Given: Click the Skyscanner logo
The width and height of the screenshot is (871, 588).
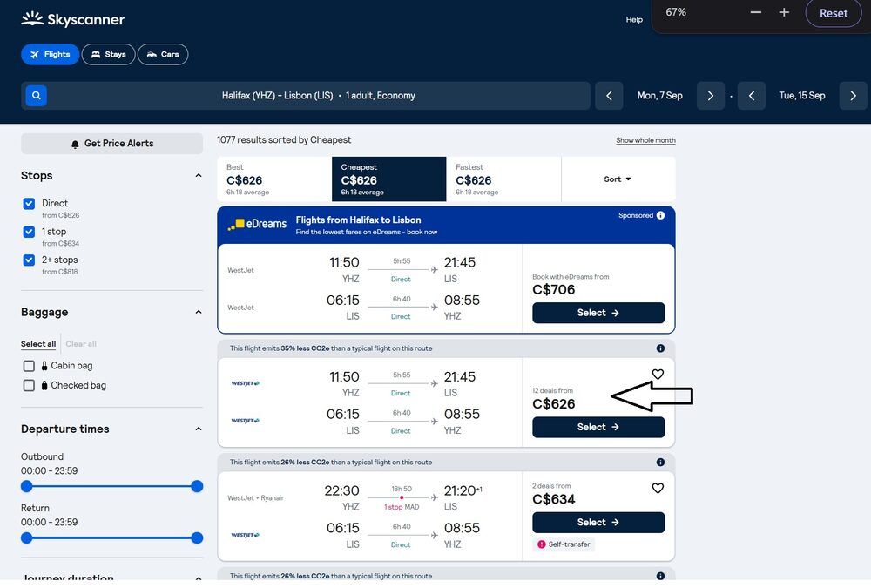Looking at the screenshot, I should click(x=72, y=19).
